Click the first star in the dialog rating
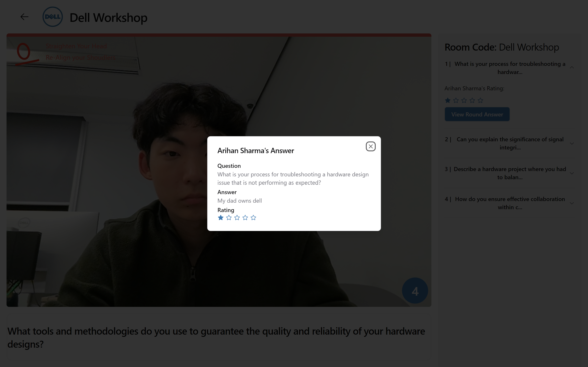The width and height of the screenshot is (588, 367). pos(221,218)
